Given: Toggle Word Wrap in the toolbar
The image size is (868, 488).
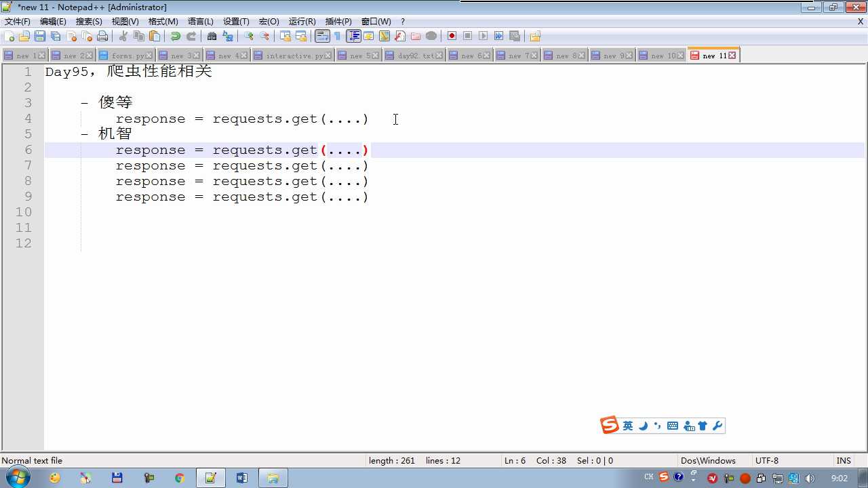Looking at the screenshot, I should point(323,36).
